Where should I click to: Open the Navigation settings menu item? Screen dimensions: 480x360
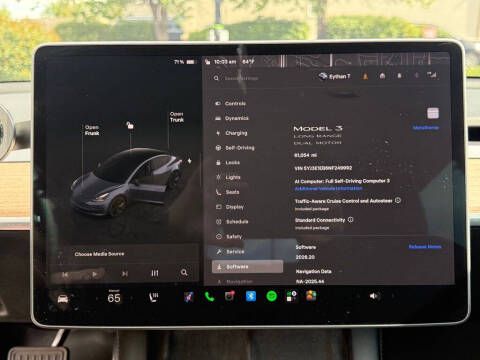(x=235, y=282)
